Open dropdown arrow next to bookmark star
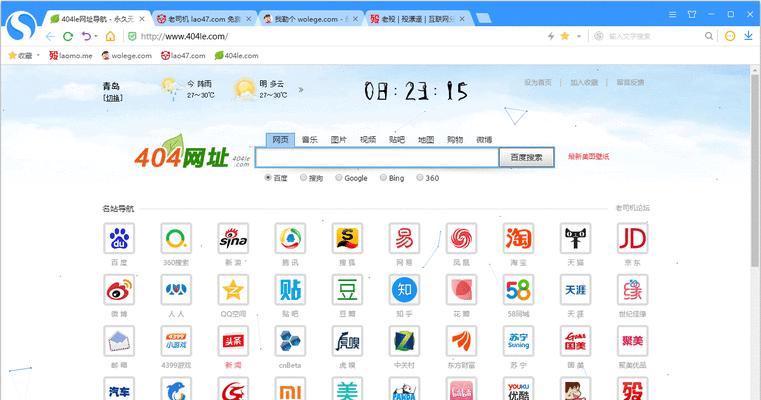 click(579, 36)
